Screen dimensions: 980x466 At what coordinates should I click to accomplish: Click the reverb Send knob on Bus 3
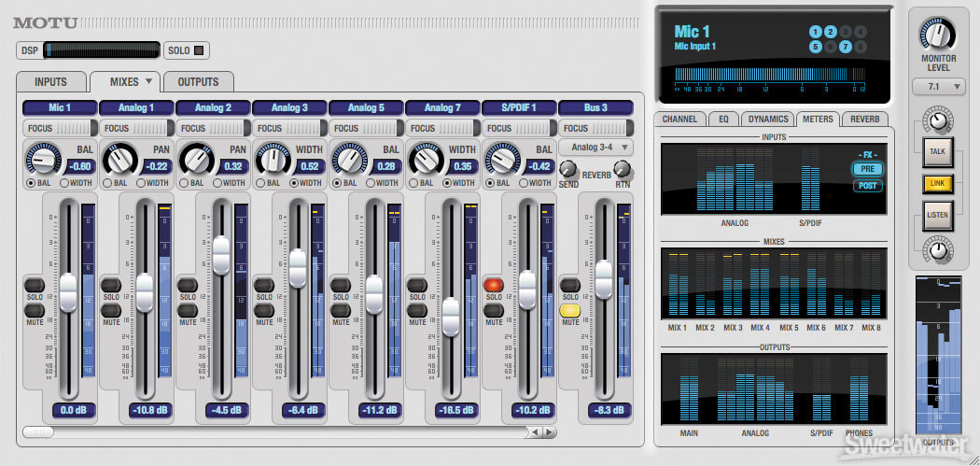(x=568, y=169)
